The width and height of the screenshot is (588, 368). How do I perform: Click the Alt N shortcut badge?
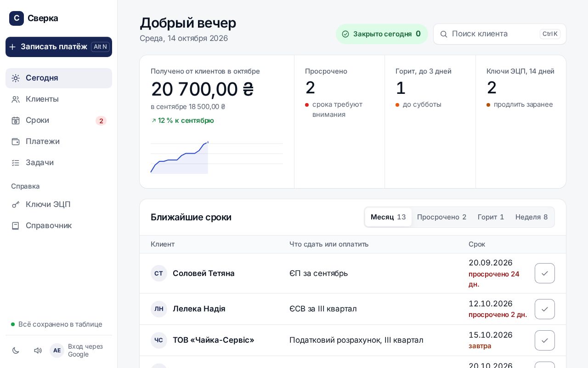pos(100,47)
